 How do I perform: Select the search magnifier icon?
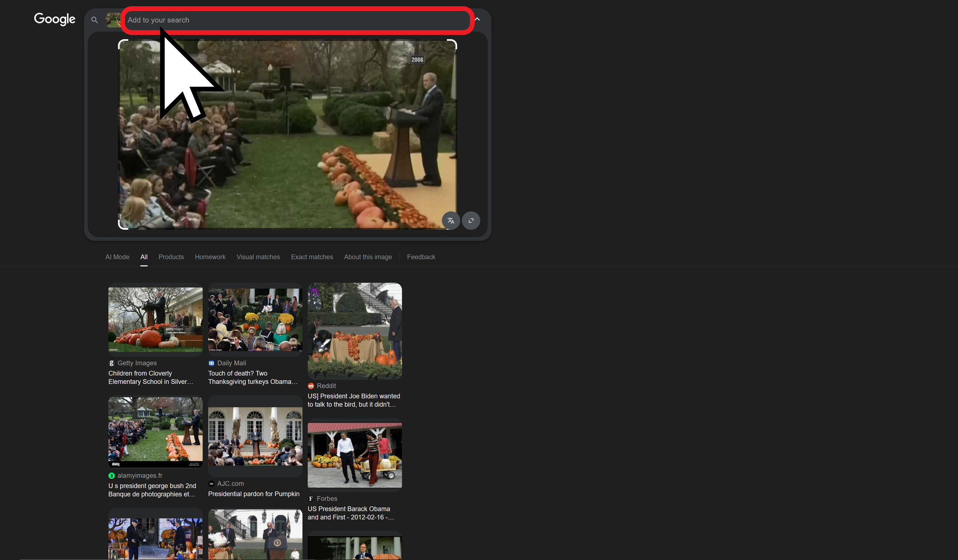pos(94,20)
